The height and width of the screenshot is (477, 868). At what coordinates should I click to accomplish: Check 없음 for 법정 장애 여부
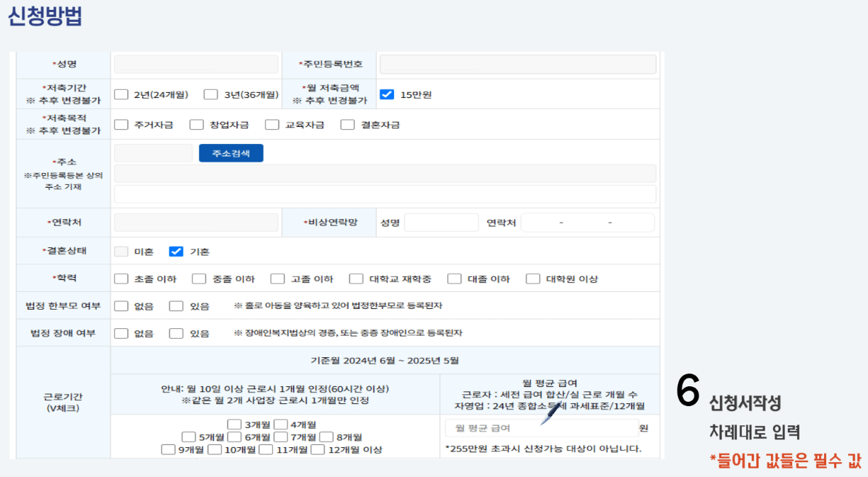[121, 333]
